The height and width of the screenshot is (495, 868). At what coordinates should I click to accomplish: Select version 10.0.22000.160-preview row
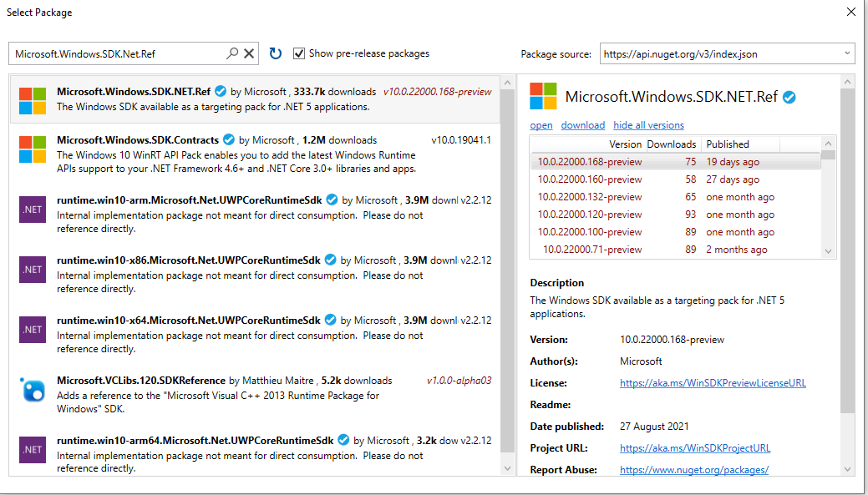[675, 179]
